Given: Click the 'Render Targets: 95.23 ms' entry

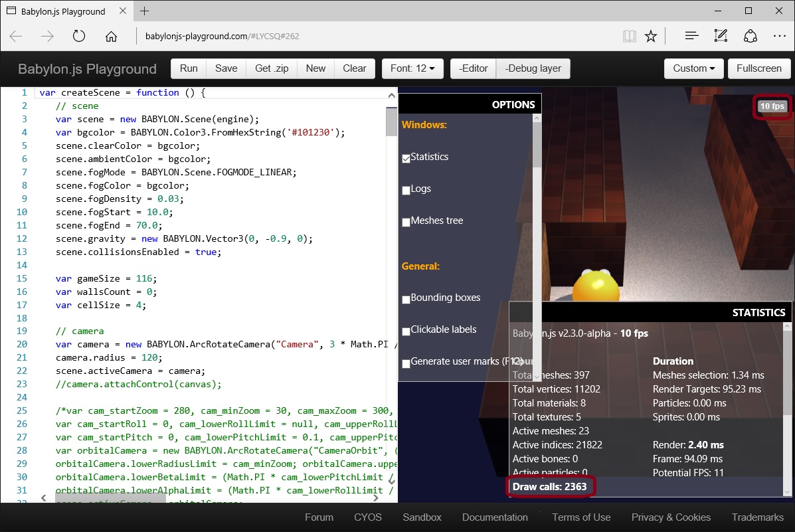Looking at the screenshot, I should point(707,389).
